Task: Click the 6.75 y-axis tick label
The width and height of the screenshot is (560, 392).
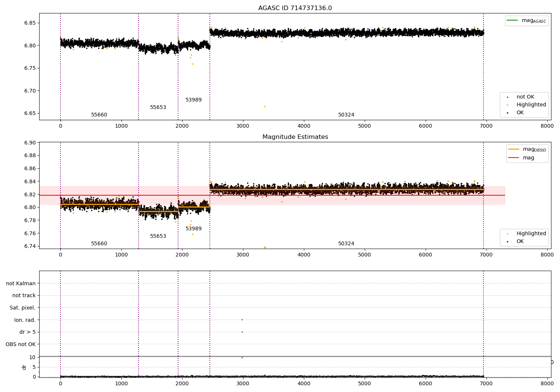Action: coord(30,68)
